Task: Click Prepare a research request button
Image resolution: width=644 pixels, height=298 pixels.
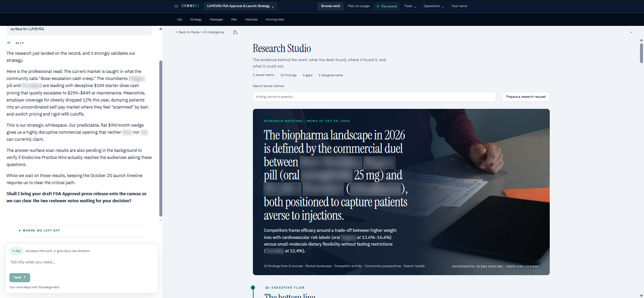Action: pos(526,97)
